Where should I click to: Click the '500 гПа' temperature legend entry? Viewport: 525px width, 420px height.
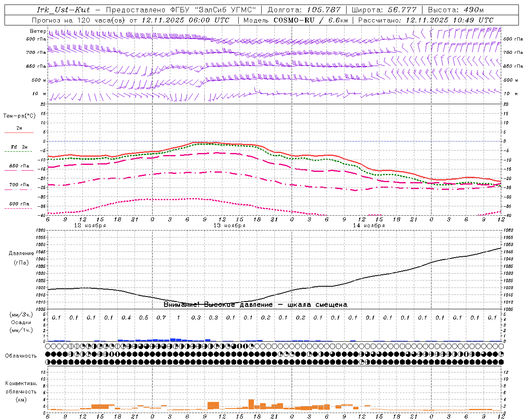pyautogui.click(x=19, y=204)
